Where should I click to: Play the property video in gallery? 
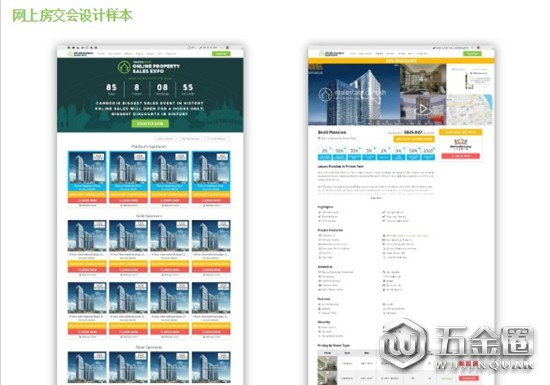pos(423,109)
